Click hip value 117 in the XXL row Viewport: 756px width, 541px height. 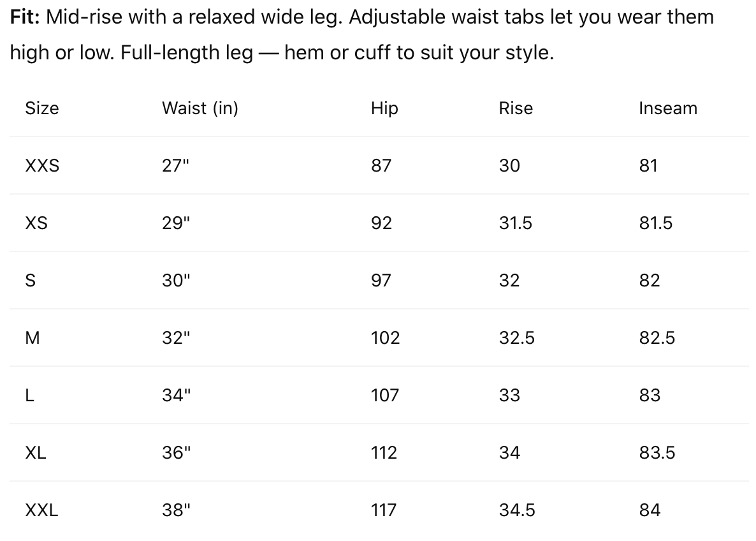pos(384,510)
